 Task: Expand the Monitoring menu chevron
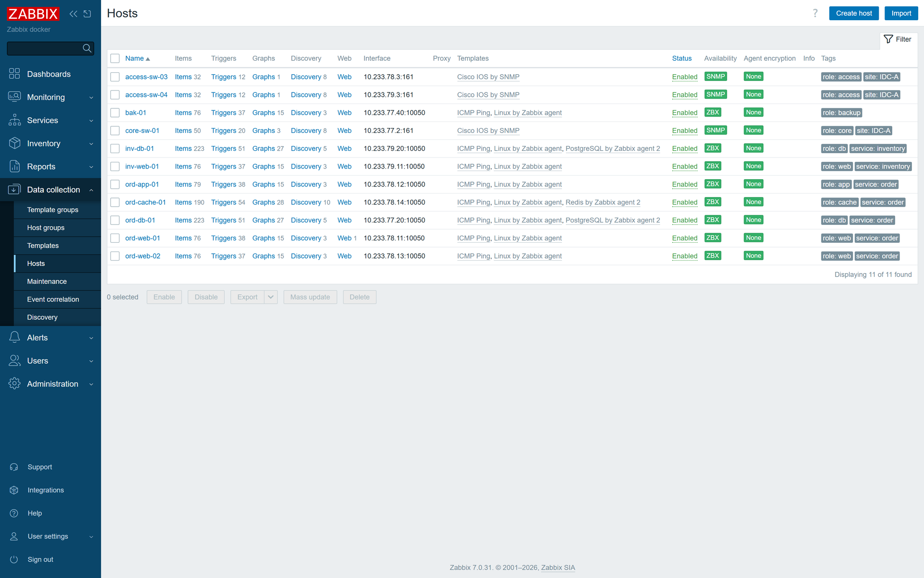coord(91,97)
